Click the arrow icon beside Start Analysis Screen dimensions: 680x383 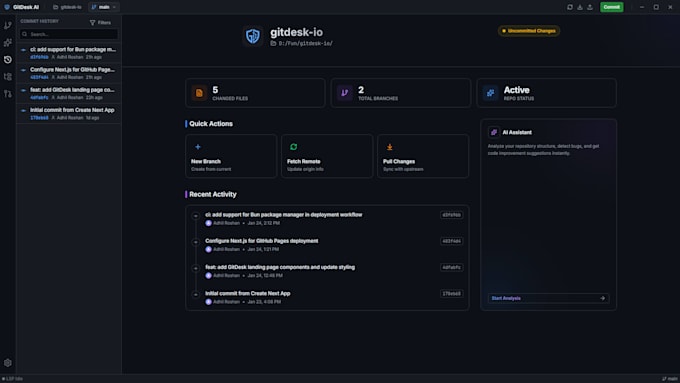pyautogui.click(x=602, y=298)
